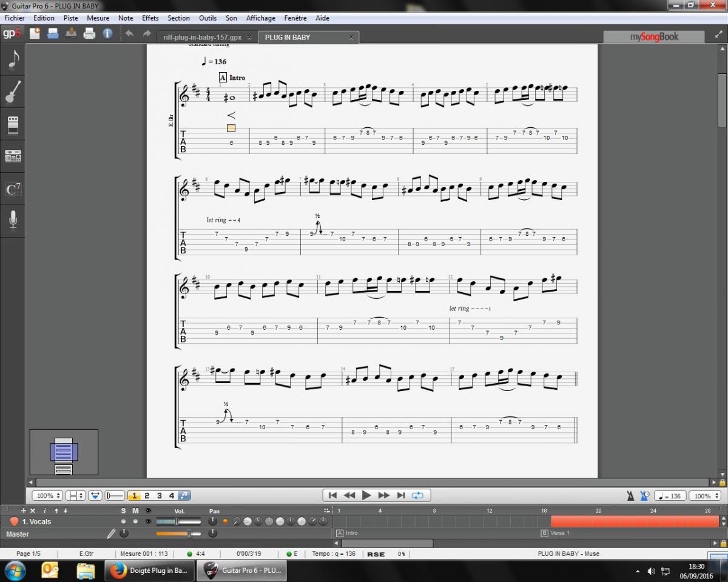This screenshot has height=582, width=728.
Task: Rewind to the previous bar
Action: coord(349,495)
